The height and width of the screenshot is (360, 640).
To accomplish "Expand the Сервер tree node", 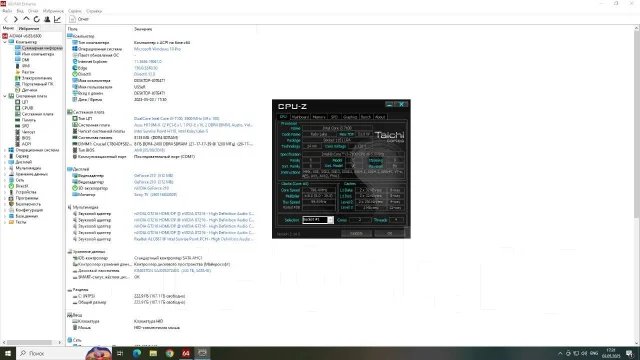I will [5, 156].
